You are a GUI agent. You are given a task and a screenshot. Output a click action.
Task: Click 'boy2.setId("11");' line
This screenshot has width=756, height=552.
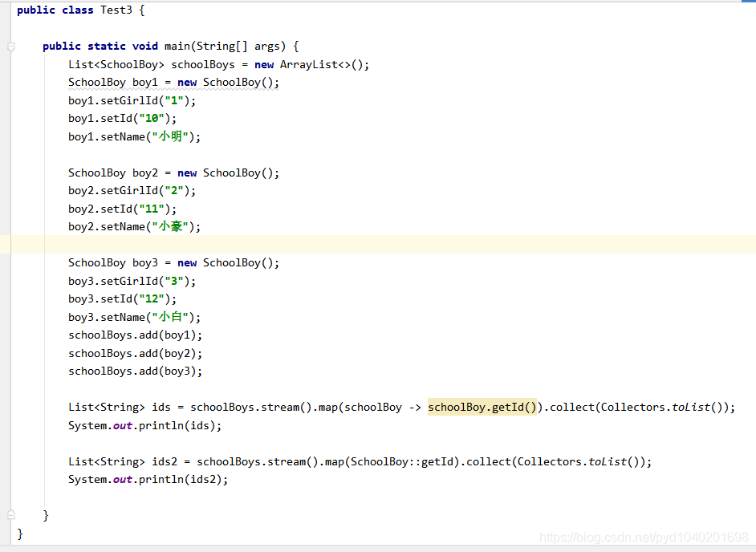pos(123,209)
